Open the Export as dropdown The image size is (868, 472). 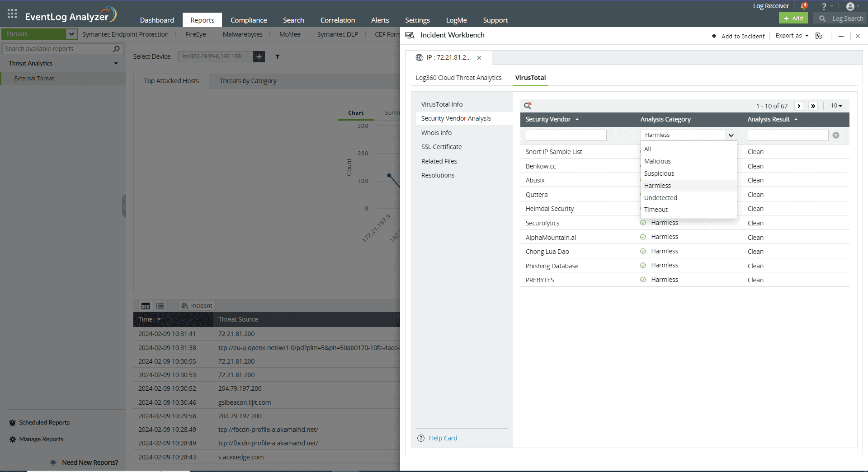pos(792,36)
